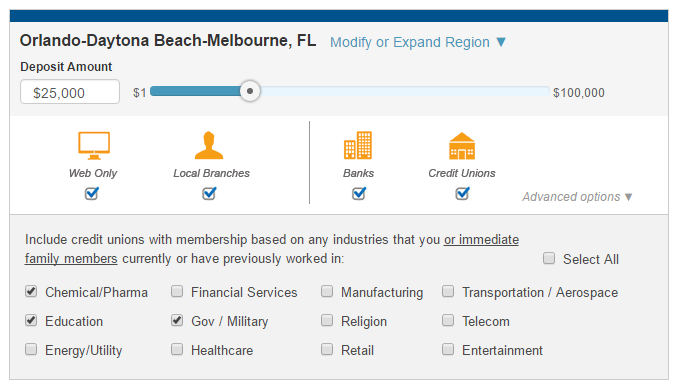This screenshot has width=680, height=391.
Task: Click the Web Only monitor icon
Action: pos(94,146)
